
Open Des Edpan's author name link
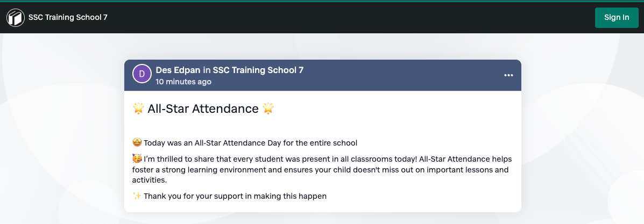click(x=178, y=70)
